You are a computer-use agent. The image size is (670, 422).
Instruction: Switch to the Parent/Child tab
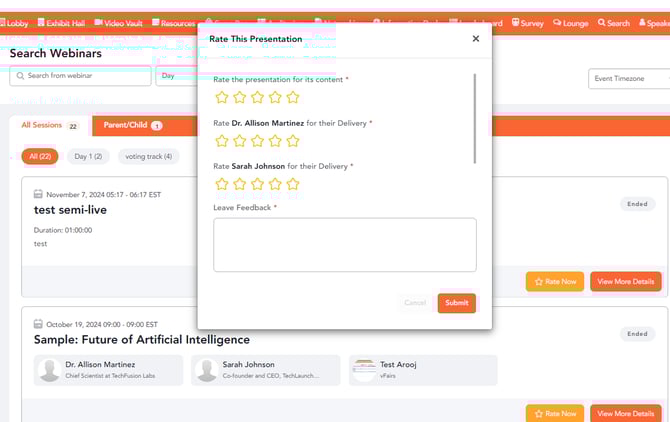click(x=132, y=126)
